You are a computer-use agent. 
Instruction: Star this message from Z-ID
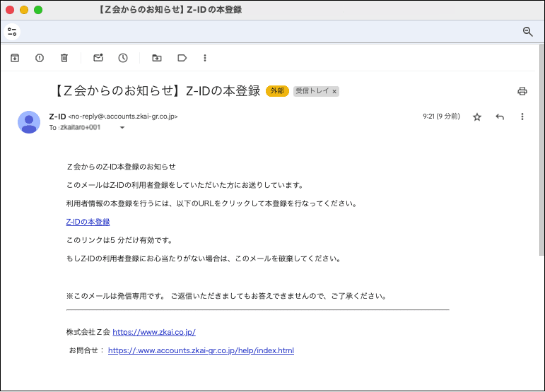pyautogui.click(x=477, y=117)
